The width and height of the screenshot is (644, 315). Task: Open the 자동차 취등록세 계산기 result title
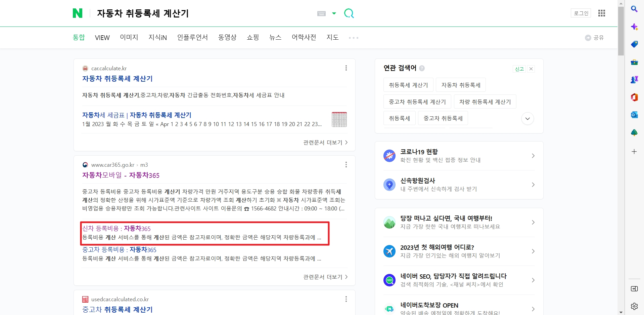[118, 79]
